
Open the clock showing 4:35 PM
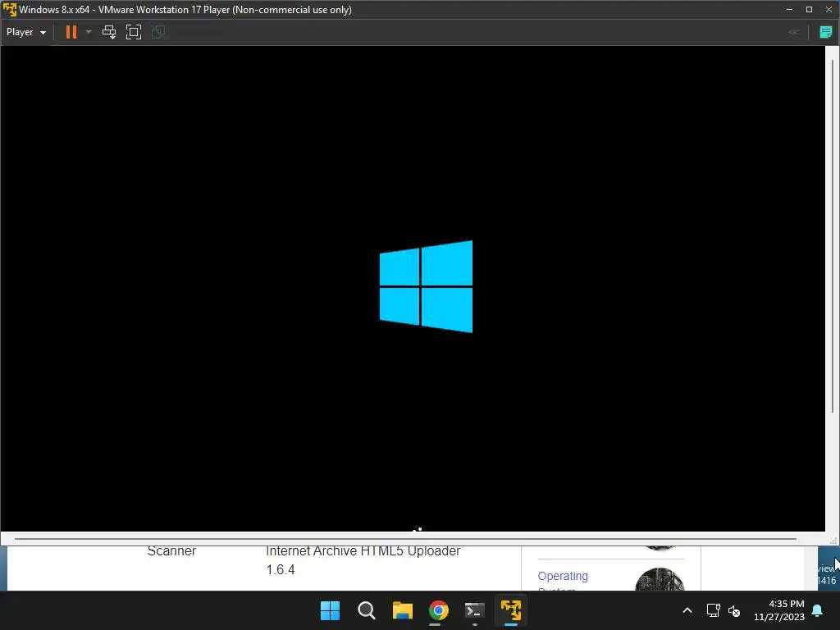[x=779, y=610]
